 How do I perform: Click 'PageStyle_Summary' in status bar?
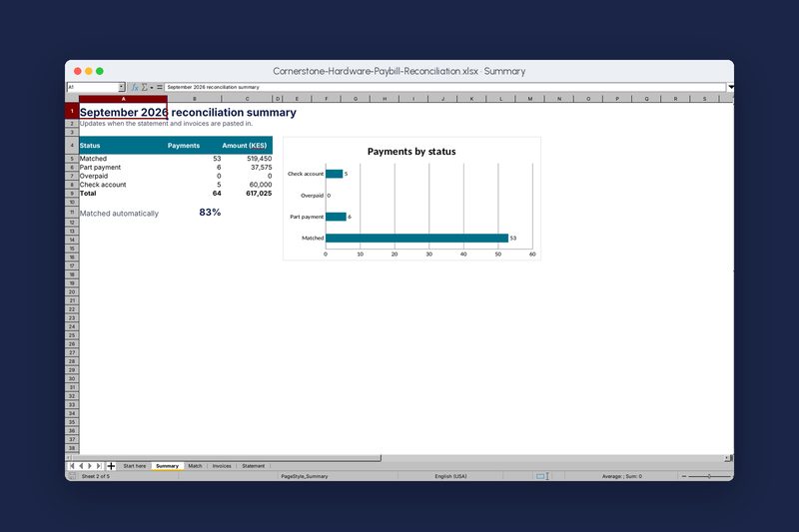pos(305,476)
